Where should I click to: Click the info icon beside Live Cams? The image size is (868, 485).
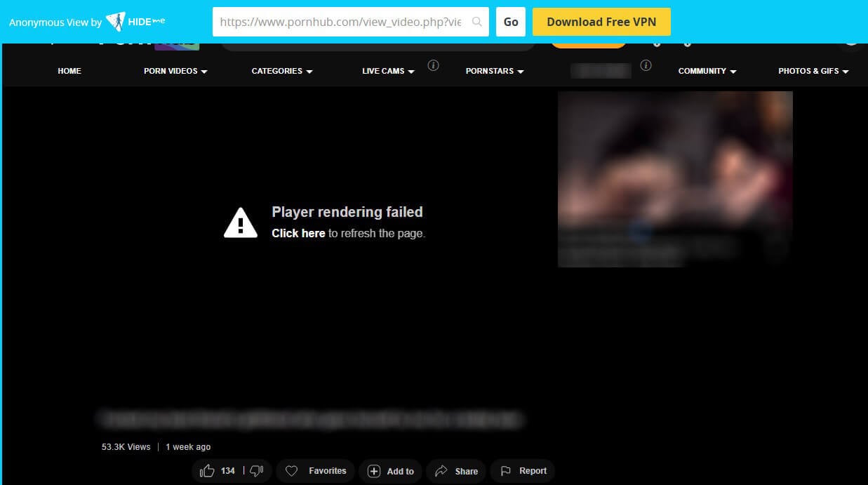click(x=434, y=65)
